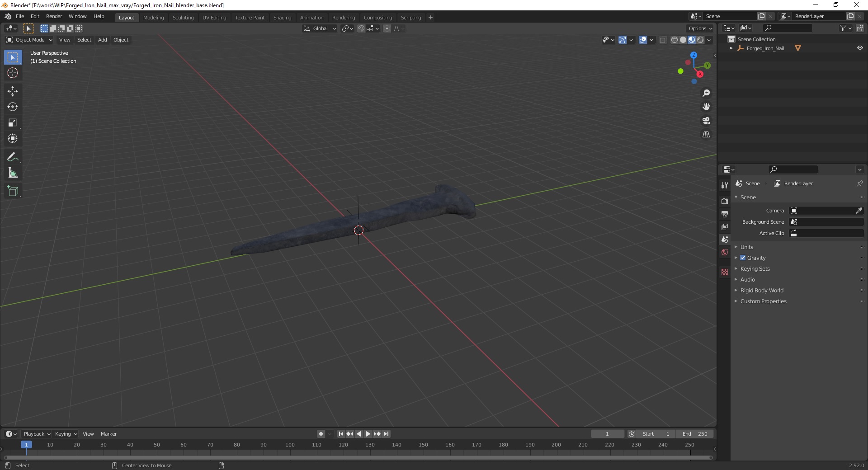Toggle auto keying record button
The image size is (868, 470).
click(321, 434)
